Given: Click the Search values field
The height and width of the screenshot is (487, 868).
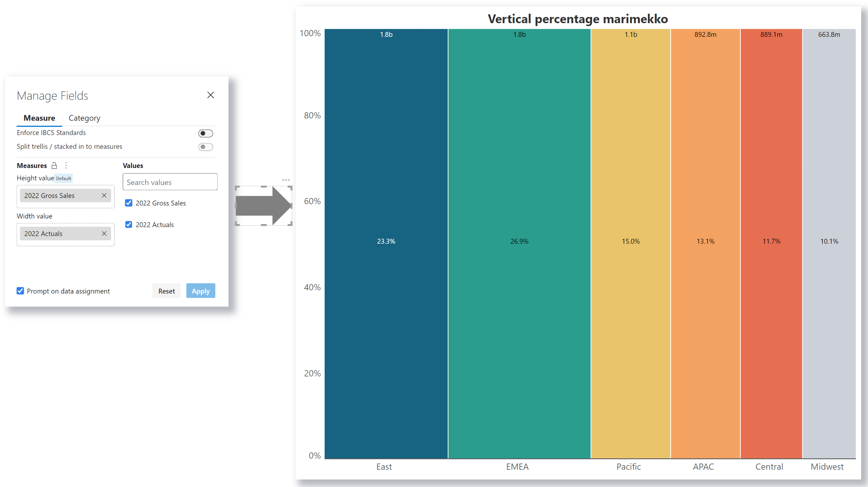Looking at the screenshot, I should tap(170, 182).
